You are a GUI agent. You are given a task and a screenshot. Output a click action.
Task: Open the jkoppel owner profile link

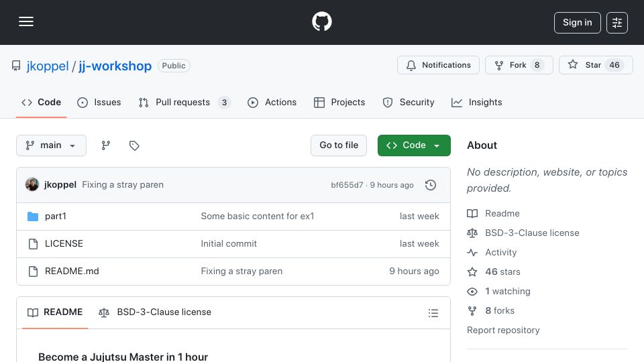(48, 66)
